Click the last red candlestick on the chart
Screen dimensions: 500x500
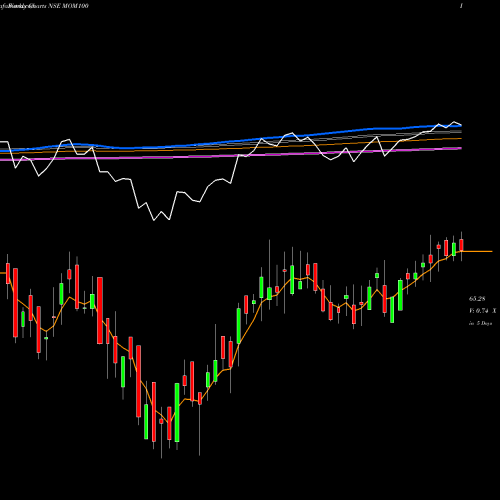point(461,245)
